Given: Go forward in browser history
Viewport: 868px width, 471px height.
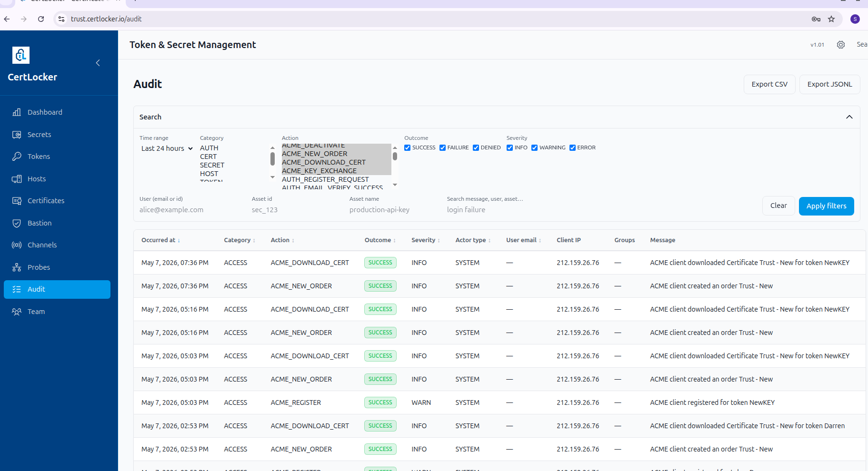Looking at the screenshot, I should coord(24,19).
